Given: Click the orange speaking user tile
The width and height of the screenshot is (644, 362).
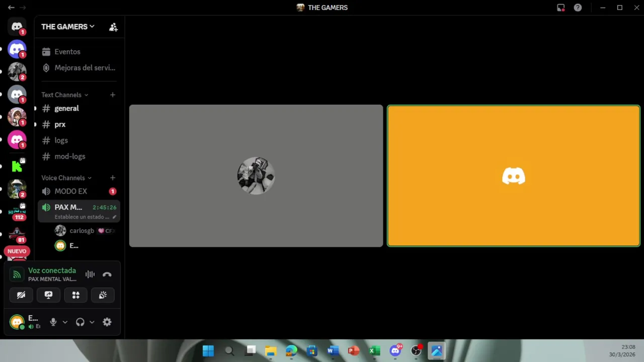Looking at the screenshot, I should click(514, 176).
